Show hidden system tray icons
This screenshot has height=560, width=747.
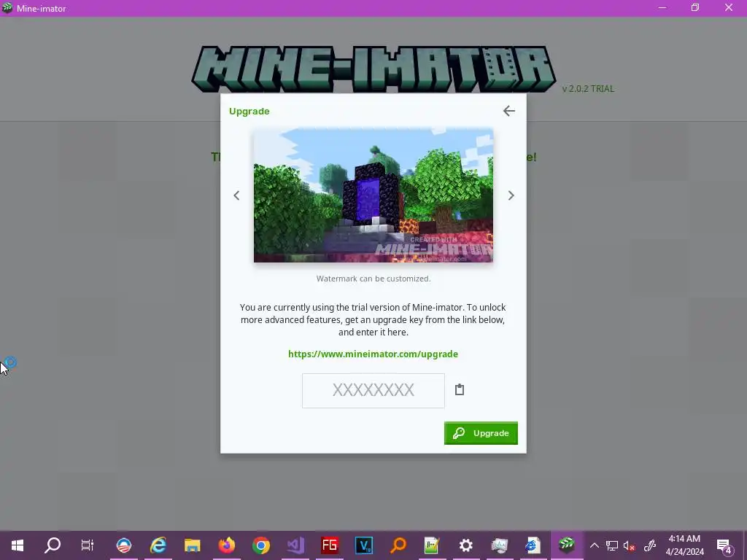pos(594,545)
